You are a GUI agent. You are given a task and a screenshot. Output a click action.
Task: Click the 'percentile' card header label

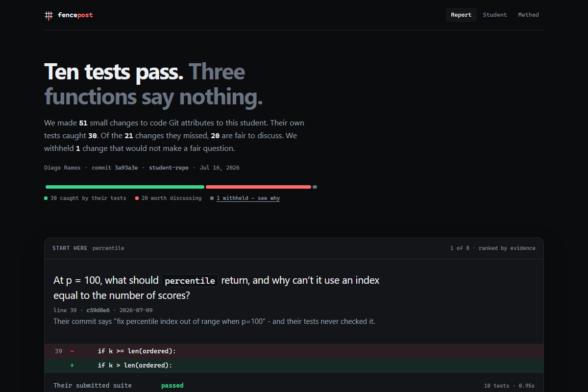tap(108, 248)
